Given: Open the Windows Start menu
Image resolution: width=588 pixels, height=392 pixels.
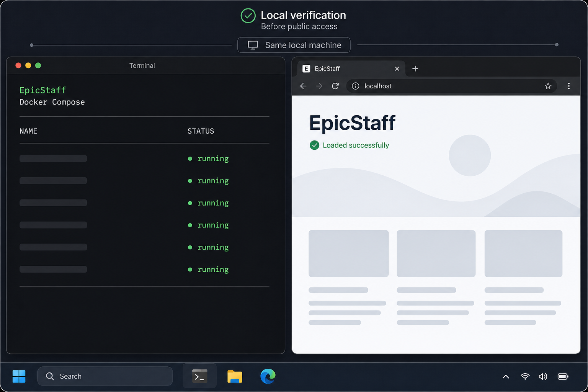Looking at the screenshot, I should (19, 376).
